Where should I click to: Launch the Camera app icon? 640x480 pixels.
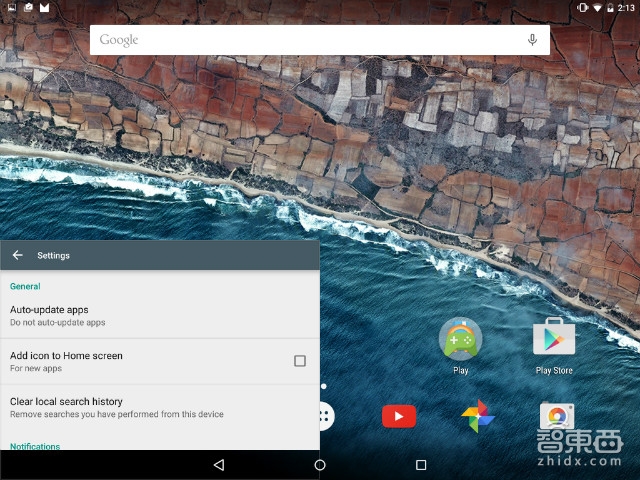556,416
